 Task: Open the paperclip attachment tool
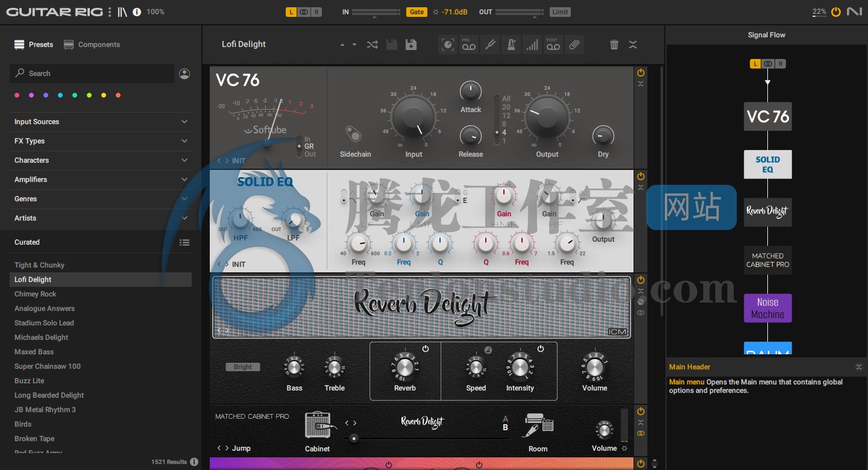tap(574, 45)
